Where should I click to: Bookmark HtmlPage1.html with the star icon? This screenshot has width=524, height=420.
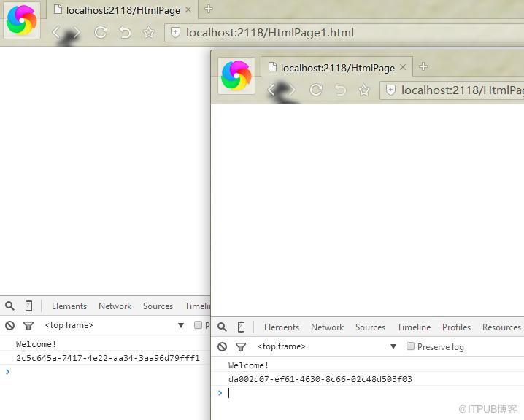149,32
